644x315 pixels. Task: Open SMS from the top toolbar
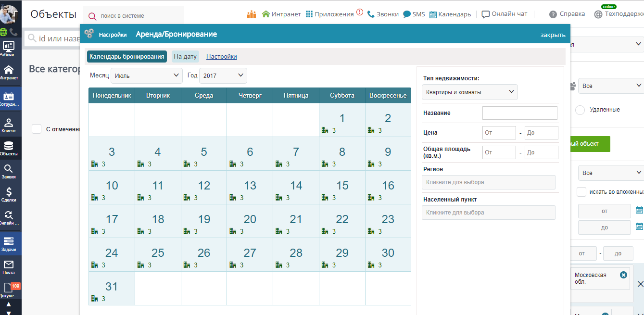(x=414, y=14)
